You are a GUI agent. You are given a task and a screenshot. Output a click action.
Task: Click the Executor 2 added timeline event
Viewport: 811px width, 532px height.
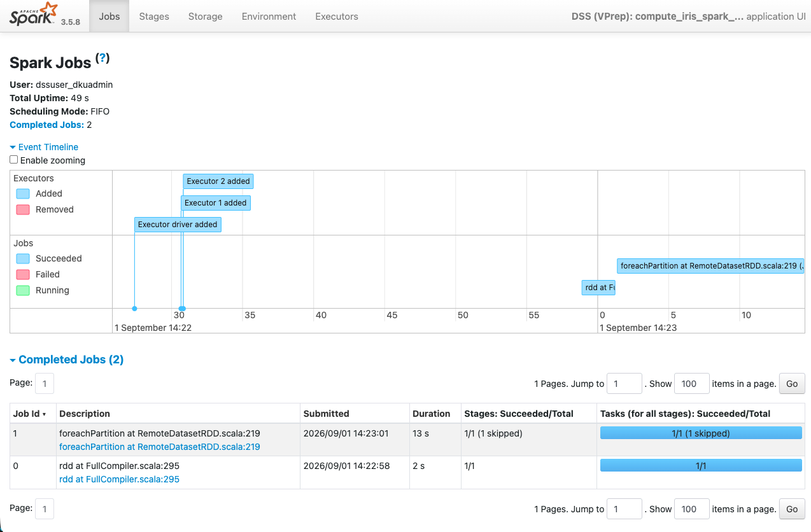(x=218, y=181)
